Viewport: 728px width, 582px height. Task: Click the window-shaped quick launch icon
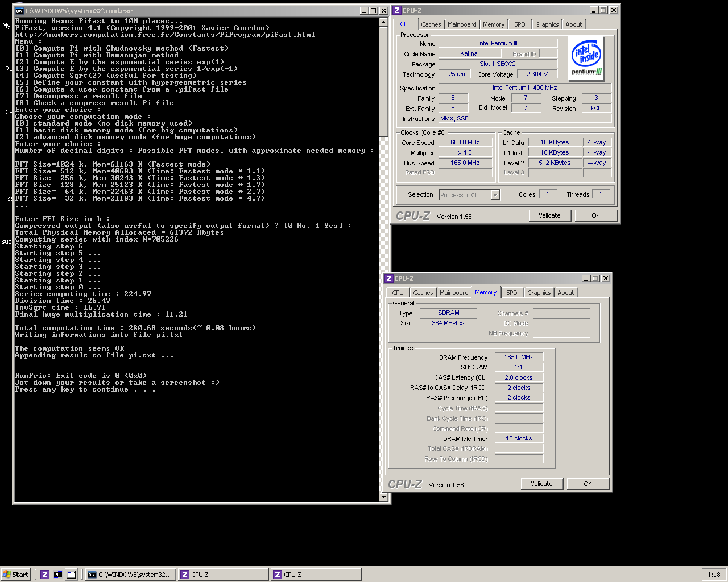[x=71, y=575]
